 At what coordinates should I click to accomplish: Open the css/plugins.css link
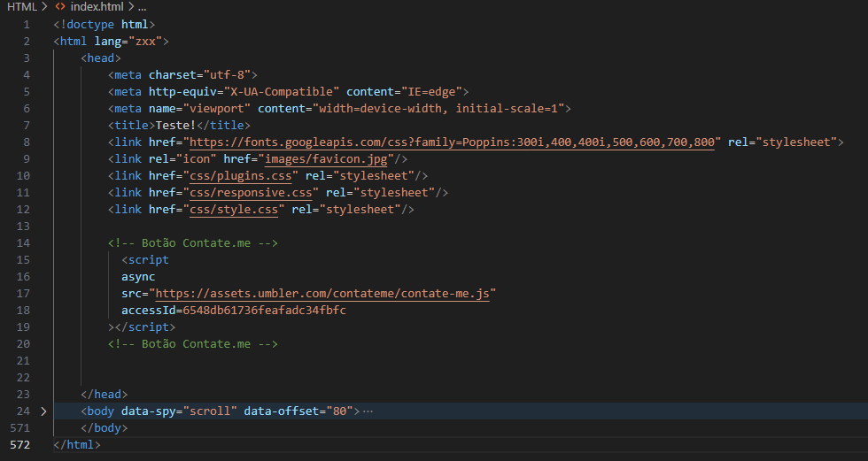240,176
